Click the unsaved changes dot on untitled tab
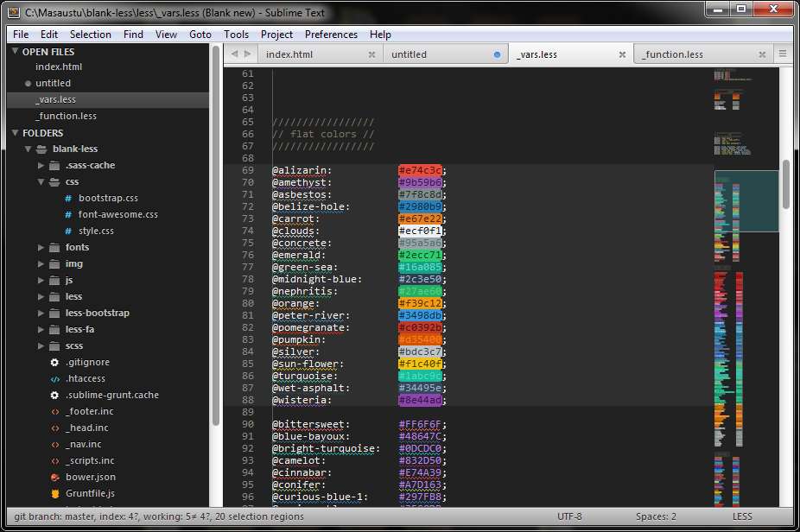 point(498,53)
